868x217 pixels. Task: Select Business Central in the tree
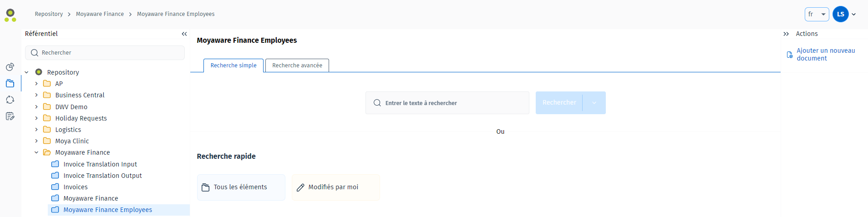pos(80,95)
